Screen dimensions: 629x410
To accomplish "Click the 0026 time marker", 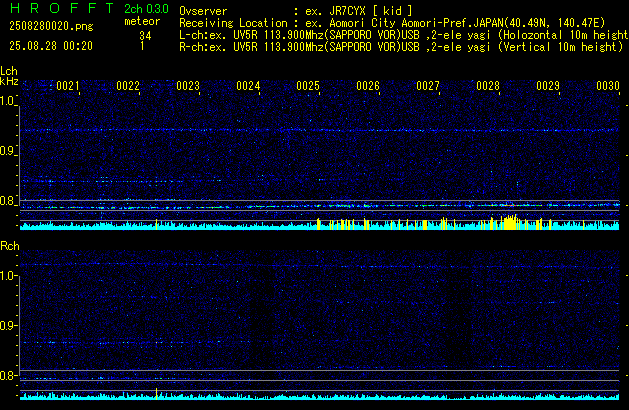I will click(x=368, y=86).
